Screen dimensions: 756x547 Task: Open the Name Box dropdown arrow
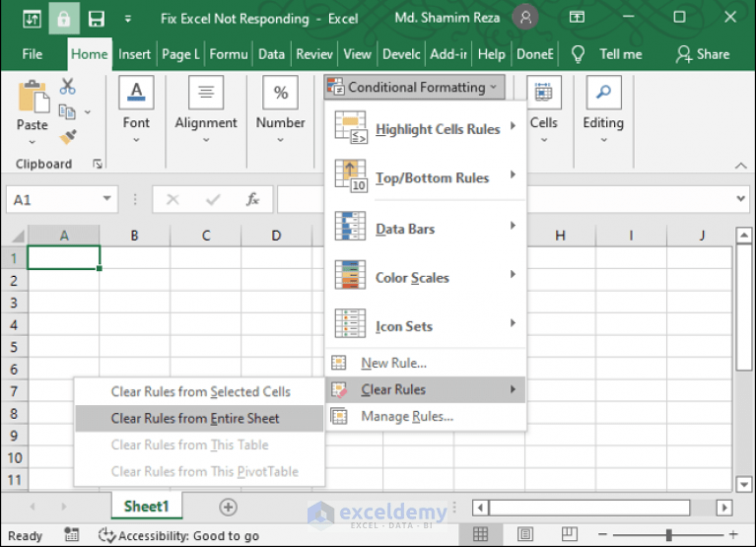[107, 198]
